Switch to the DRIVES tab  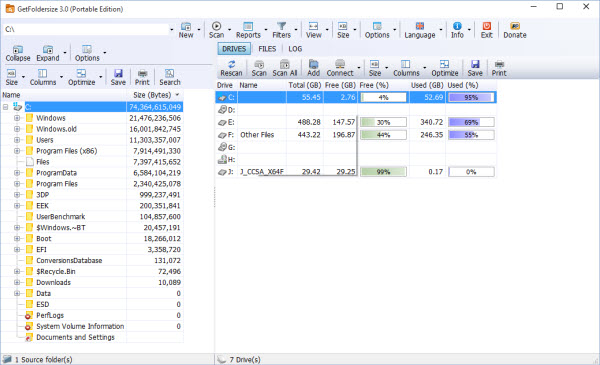pyautogui.click(x=234, y=49)
